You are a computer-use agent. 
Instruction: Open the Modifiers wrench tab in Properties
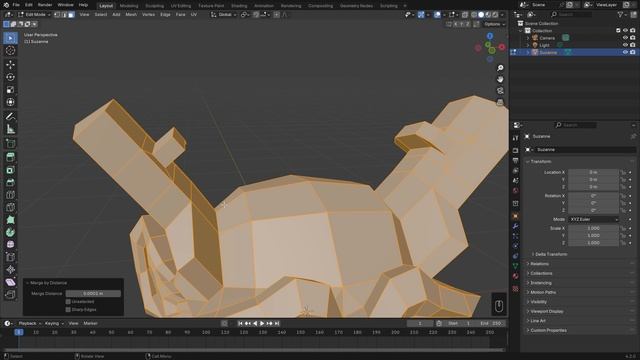(x=516, y=226)
